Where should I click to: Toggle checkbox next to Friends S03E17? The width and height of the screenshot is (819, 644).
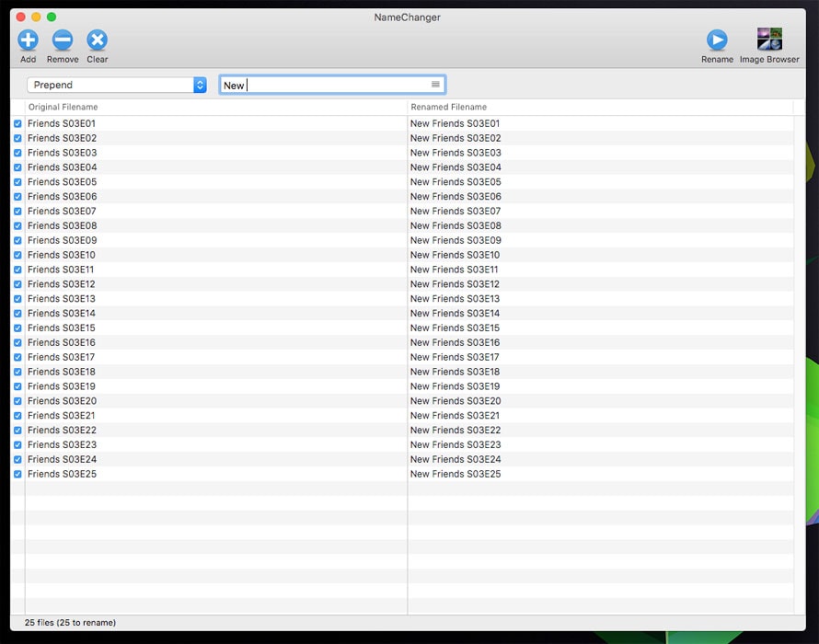(x=17, y=357)
